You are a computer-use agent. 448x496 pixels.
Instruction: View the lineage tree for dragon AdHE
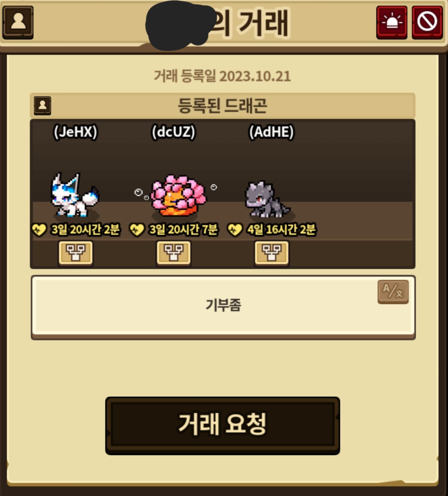click(x=271, y=253)
